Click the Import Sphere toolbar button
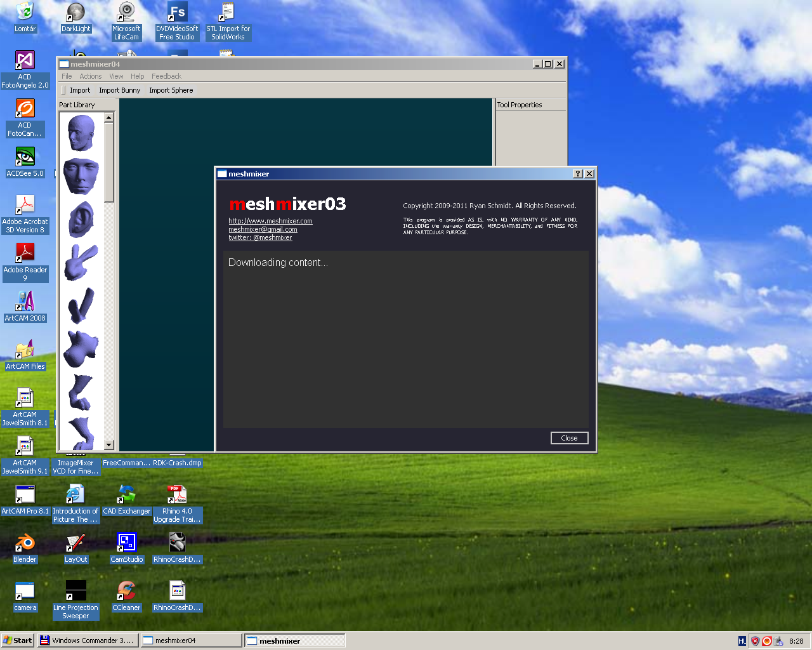812x650 pixels. point(171,90)
